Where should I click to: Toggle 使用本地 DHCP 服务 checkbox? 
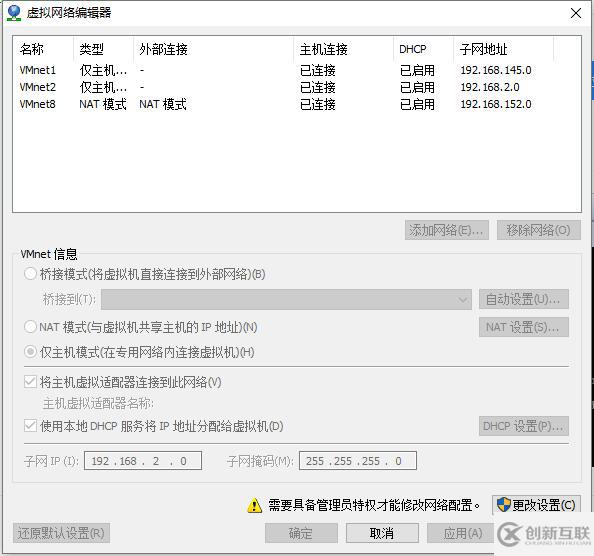30,426
